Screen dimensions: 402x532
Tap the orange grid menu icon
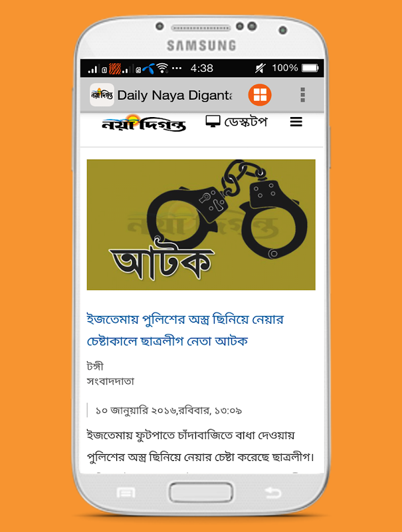click(x=260, y=94)
